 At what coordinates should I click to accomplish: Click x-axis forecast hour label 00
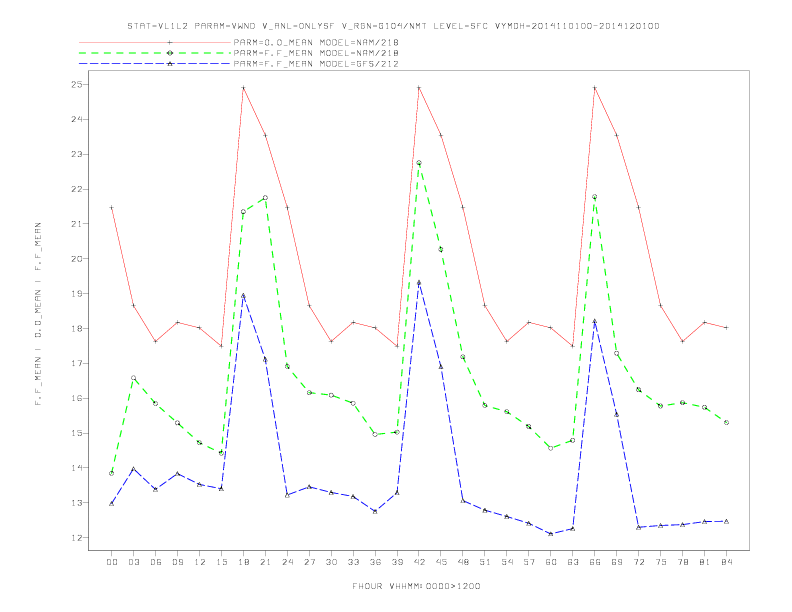click(112, 562)
